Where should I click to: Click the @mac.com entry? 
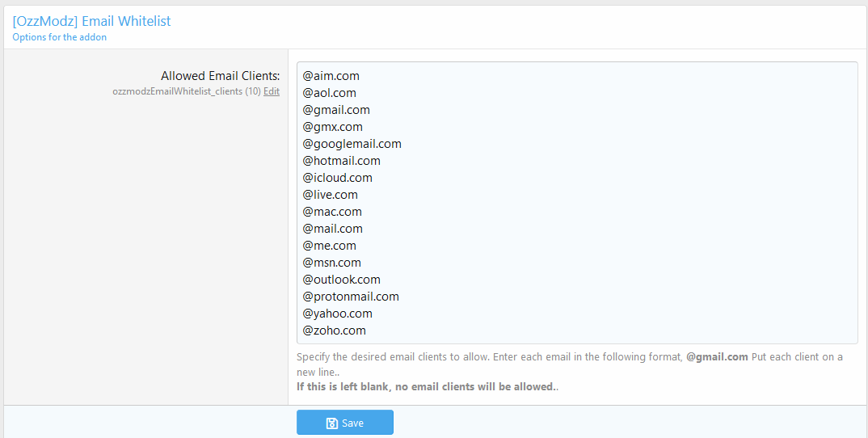click(332, 212)
